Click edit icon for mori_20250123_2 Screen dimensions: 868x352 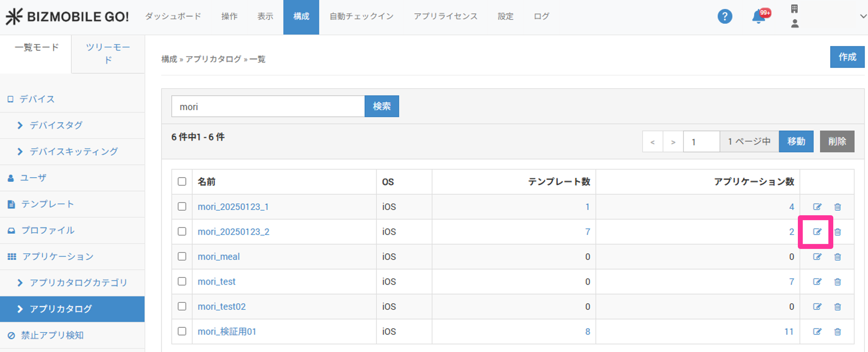tap(817, 232)
